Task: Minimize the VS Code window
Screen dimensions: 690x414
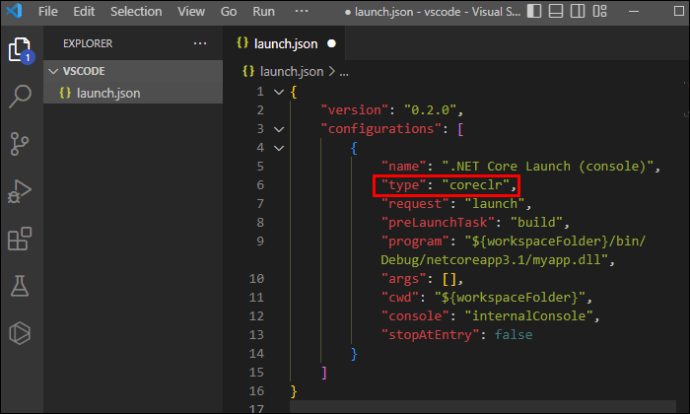Action: (633, 11)
